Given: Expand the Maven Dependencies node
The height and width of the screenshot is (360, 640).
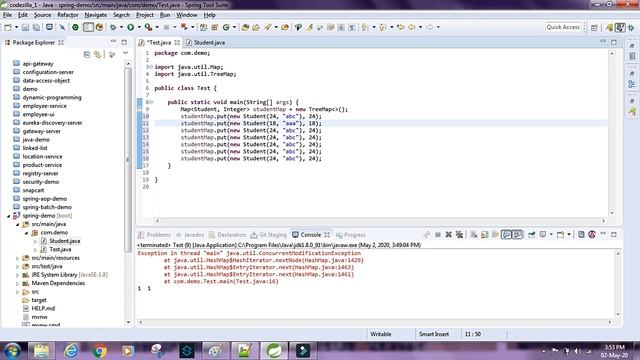Looking at the screenshot, I should 18,283.
